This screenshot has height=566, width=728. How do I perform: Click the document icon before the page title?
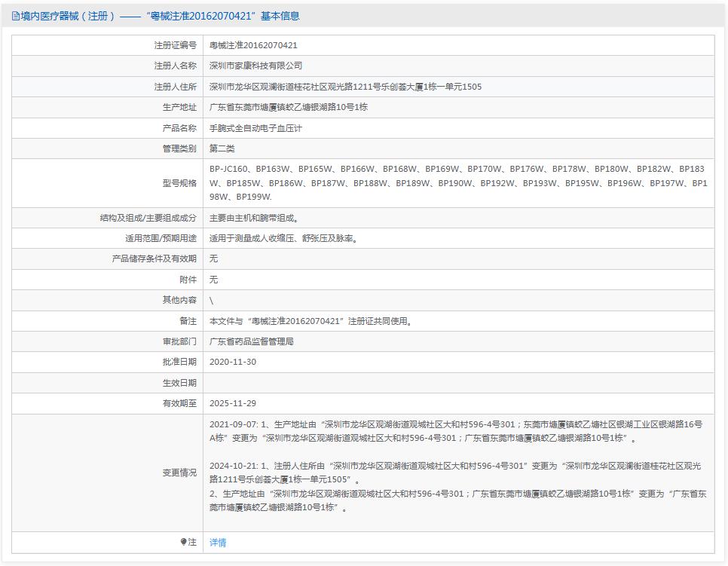click(15, 17)
